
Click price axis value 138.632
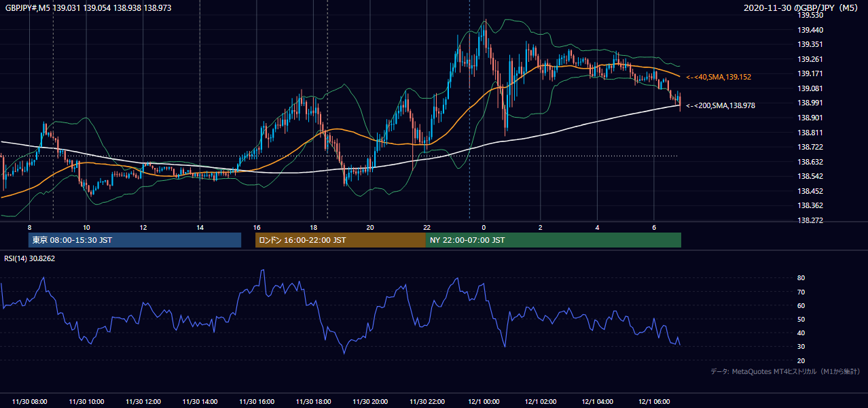click(x=811, y=162)
